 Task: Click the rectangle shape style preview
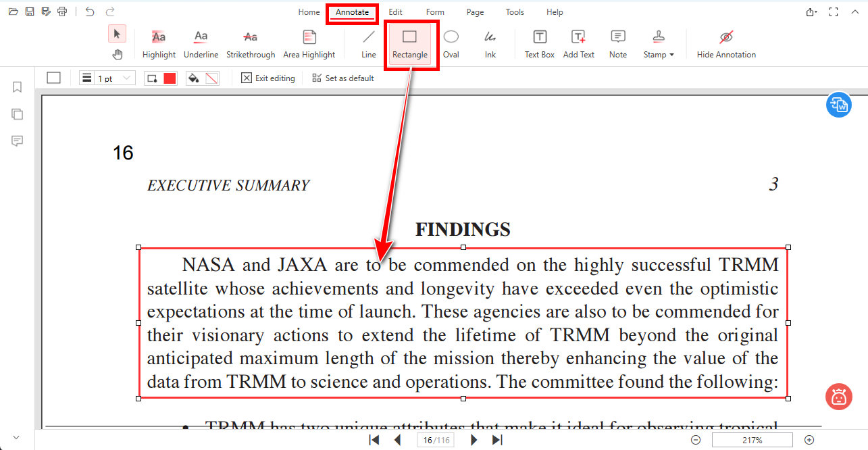(54, 78)
